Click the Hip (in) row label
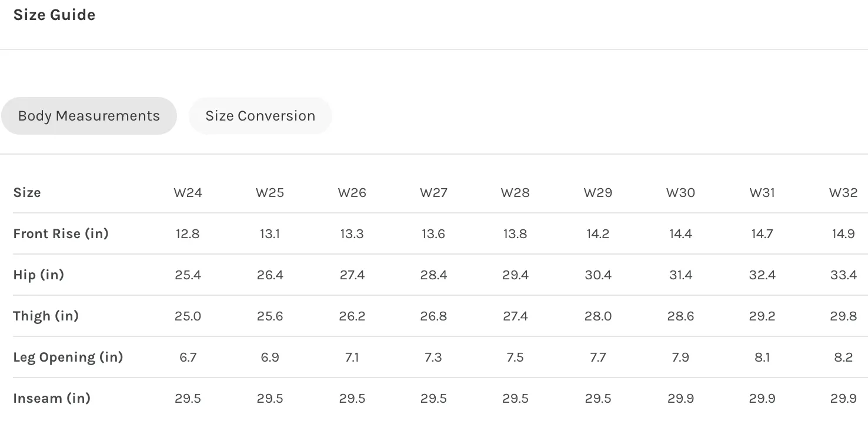 pos(38,275)
